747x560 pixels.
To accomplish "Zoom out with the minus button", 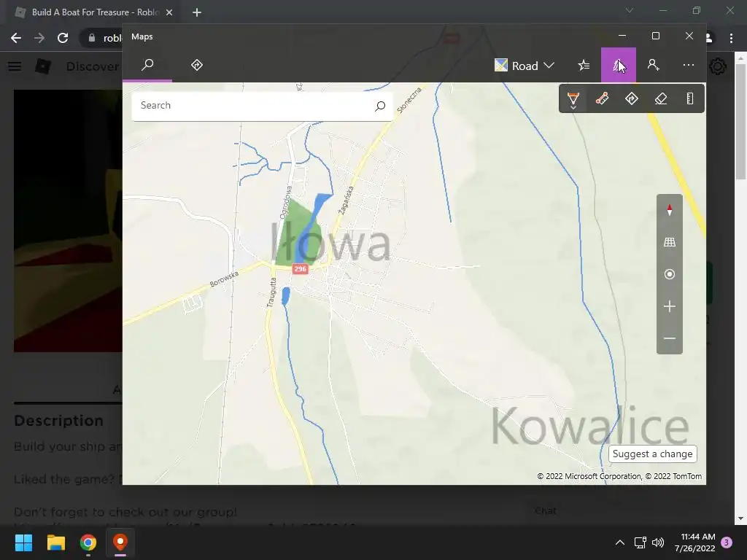I will [x=670, y=338].
